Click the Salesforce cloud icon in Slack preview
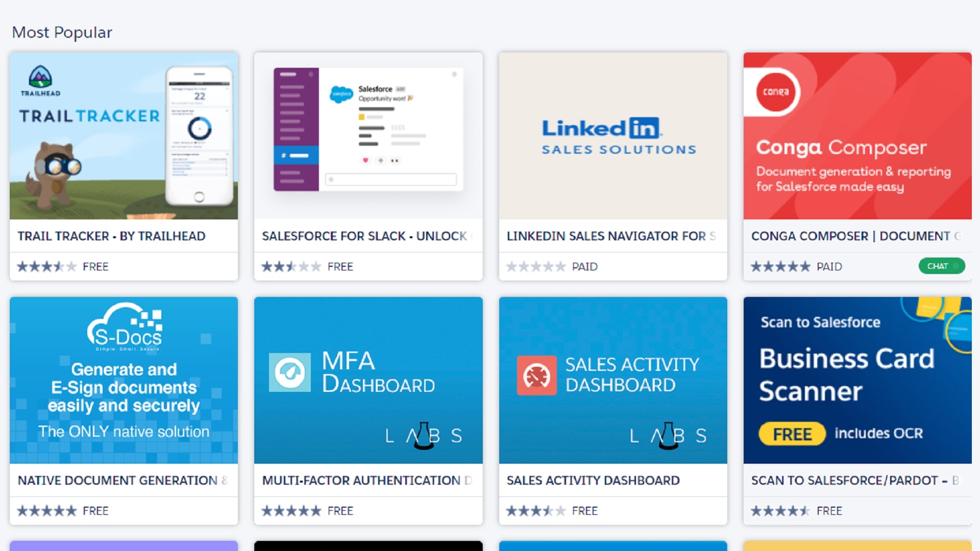The height and width of the screenshot is (551, 980). coord(341,94)
